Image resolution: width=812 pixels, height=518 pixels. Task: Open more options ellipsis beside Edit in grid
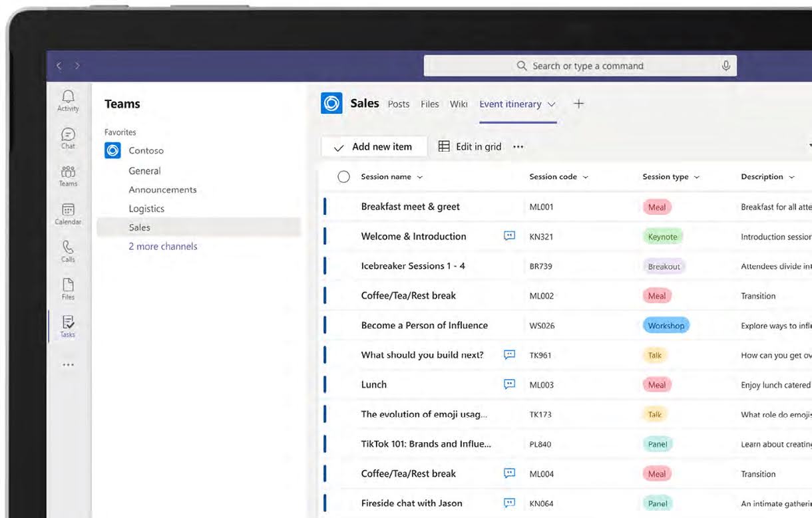(518, 147)
